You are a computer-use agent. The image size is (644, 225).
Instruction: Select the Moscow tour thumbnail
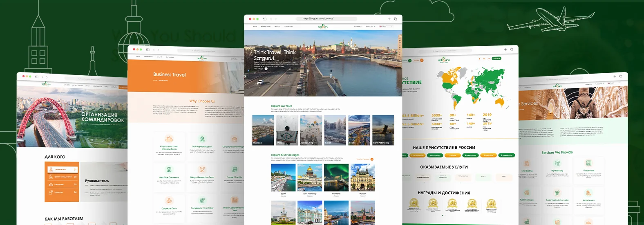click(287, 130)
